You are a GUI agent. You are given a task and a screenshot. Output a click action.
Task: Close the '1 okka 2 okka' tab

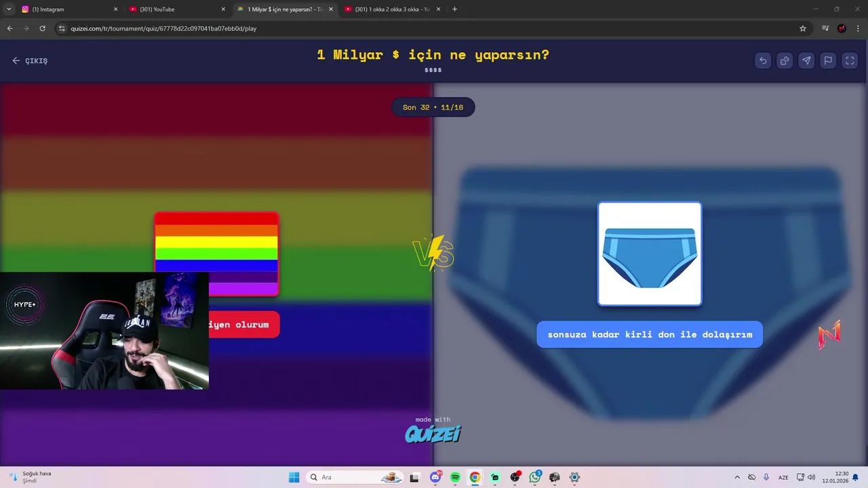[x=439, y=9]
